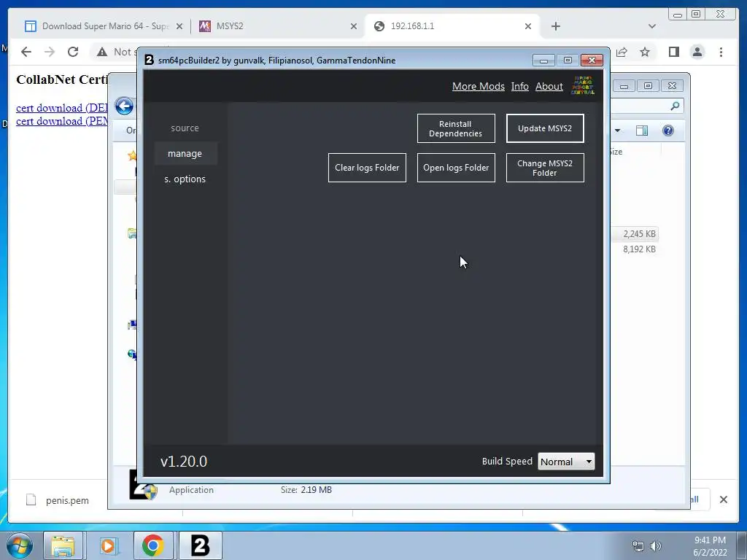
Task: Open the logs folder
Action: point(456,168)
